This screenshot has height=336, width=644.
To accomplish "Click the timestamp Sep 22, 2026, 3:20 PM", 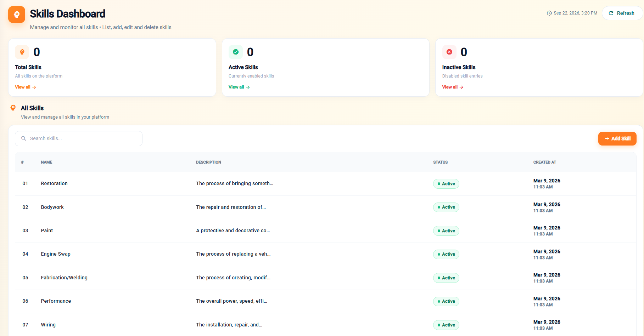I will 575,13.
